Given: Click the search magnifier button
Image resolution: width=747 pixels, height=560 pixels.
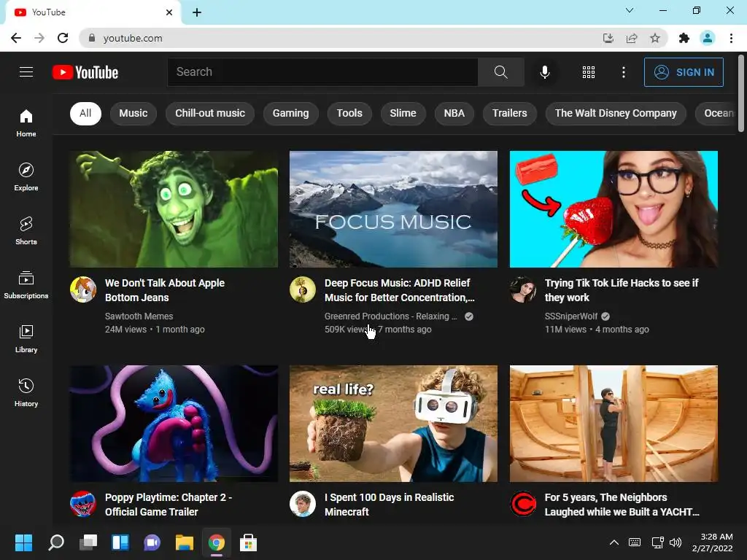Looking at the screenshot, I should click(500, 72).
